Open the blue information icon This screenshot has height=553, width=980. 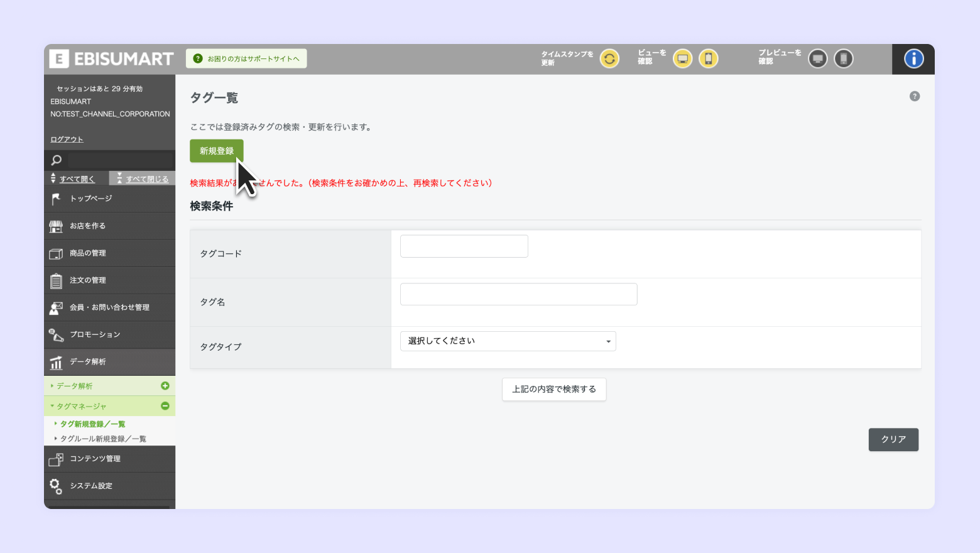913,58
